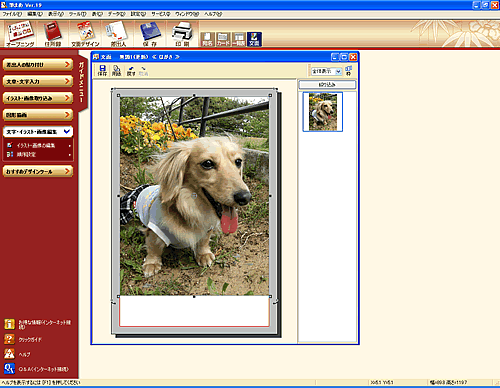Viewport: 500px width, 388px height.
Task: Collapse the 文字・イラスト・画像編集 section
Action: tap(38, 132)
